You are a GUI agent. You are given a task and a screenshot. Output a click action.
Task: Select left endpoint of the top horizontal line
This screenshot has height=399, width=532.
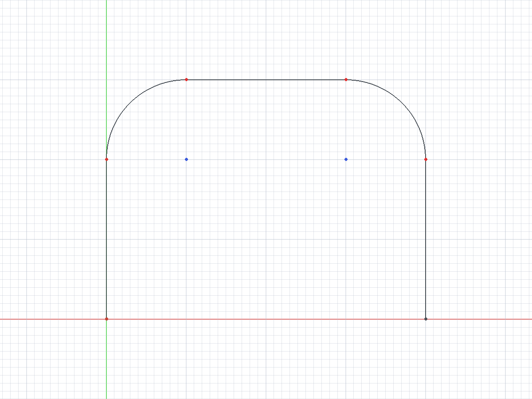click(186, 79)
